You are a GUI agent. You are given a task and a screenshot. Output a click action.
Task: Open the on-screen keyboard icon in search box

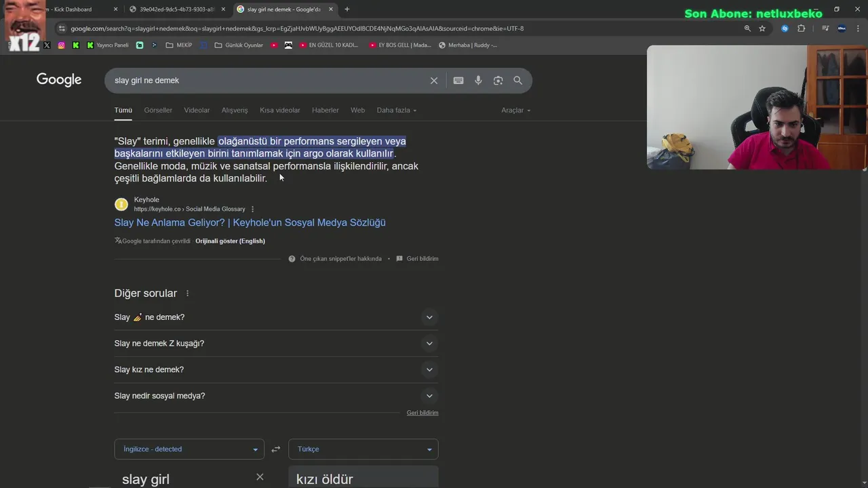pos(458,81)
